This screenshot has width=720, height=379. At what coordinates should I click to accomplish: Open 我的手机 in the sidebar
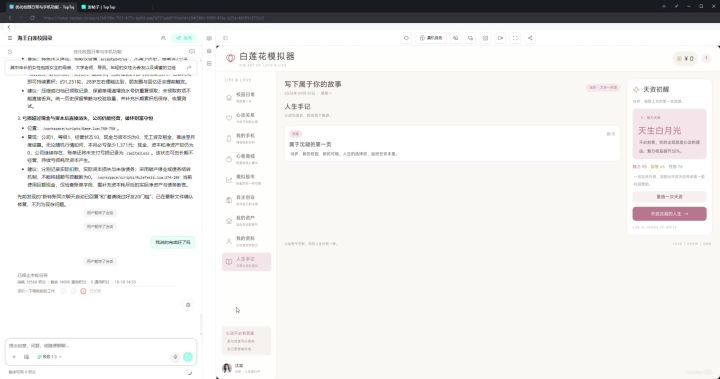click(x=246, y=138)
